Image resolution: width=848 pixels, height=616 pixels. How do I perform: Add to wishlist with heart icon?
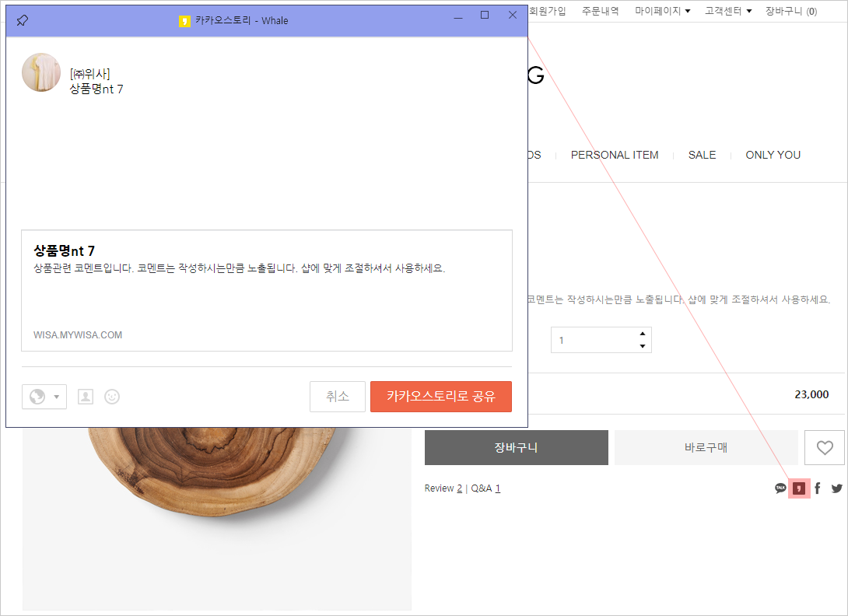[x=824, y=447]
